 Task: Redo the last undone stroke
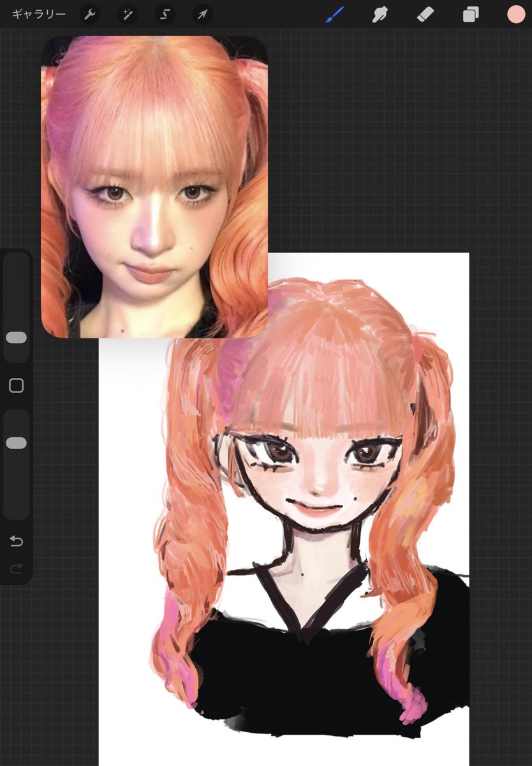pyautogui.click(x=17, y=567)
